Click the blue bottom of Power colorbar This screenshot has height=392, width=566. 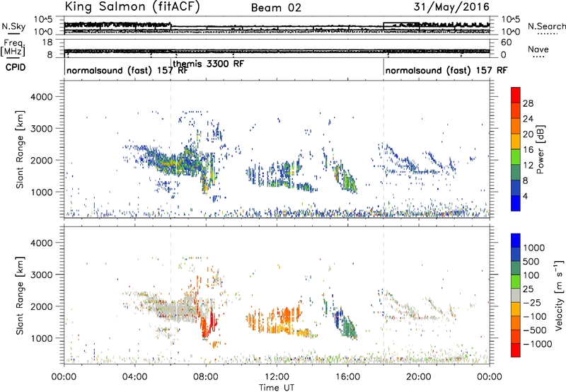pos(516,203)
